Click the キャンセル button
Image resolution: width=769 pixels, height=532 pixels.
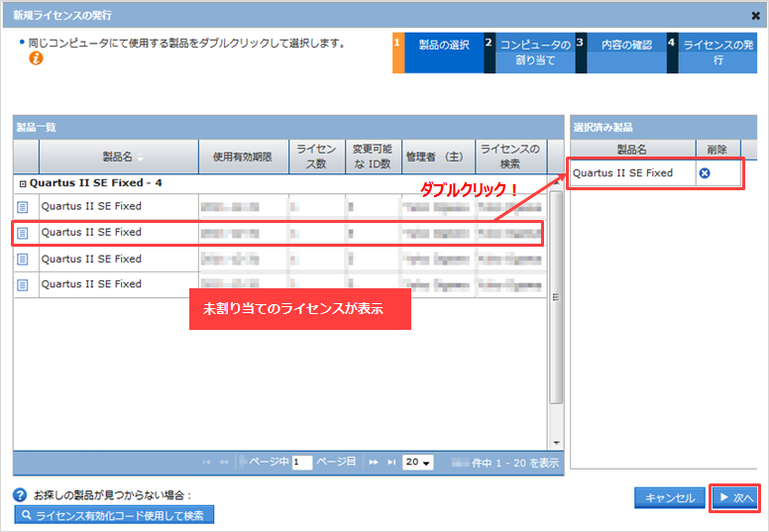(x=670, y=498)
